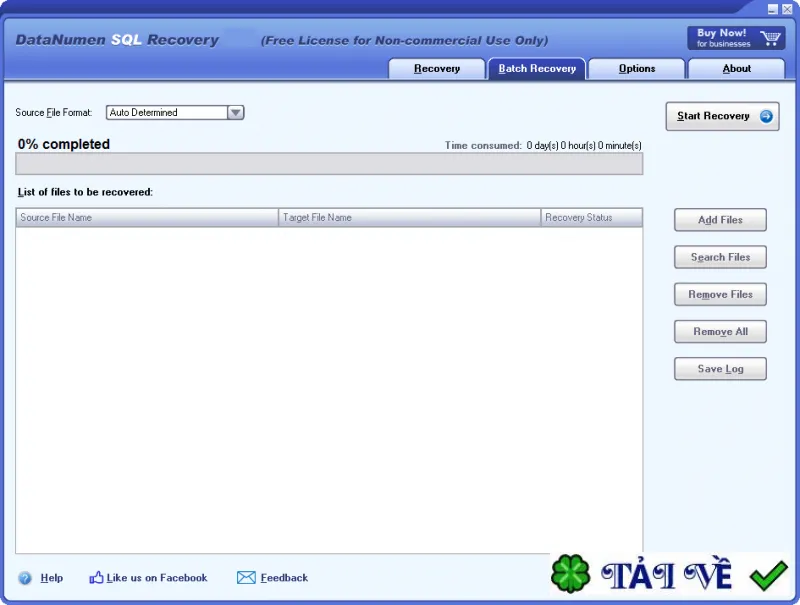Click the Remove Files button
This screenshot has width=800, height=605.
(x=720, y=294)
